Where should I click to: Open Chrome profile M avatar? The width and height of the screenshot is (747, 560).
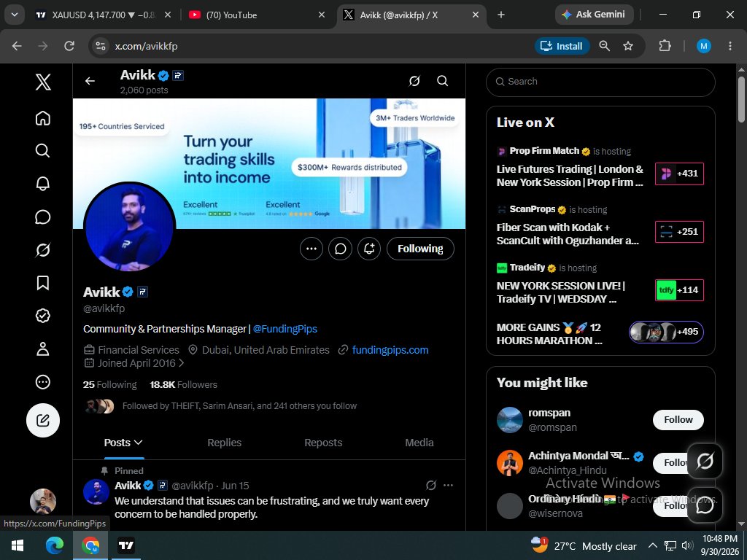point(704,46)
